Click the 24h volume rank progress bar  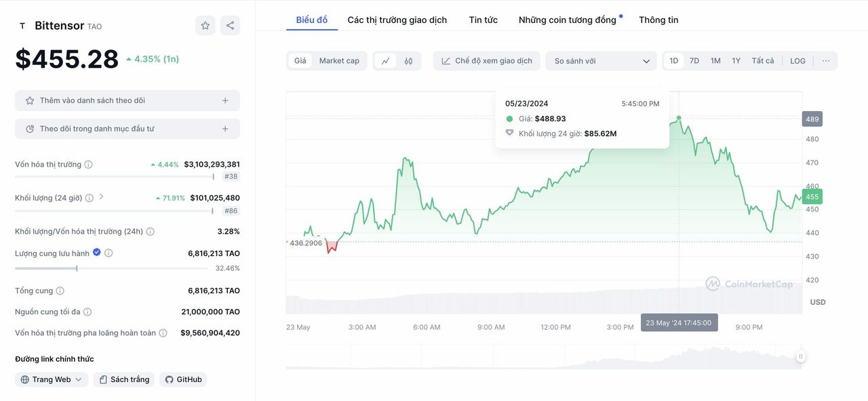115,211
